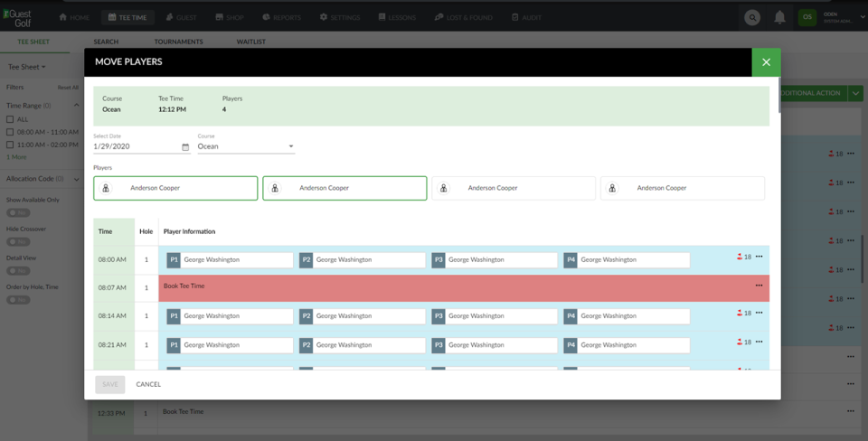Open the Reports menu
The width and height of the screenshot is (868, 441).
coord(282,18)
